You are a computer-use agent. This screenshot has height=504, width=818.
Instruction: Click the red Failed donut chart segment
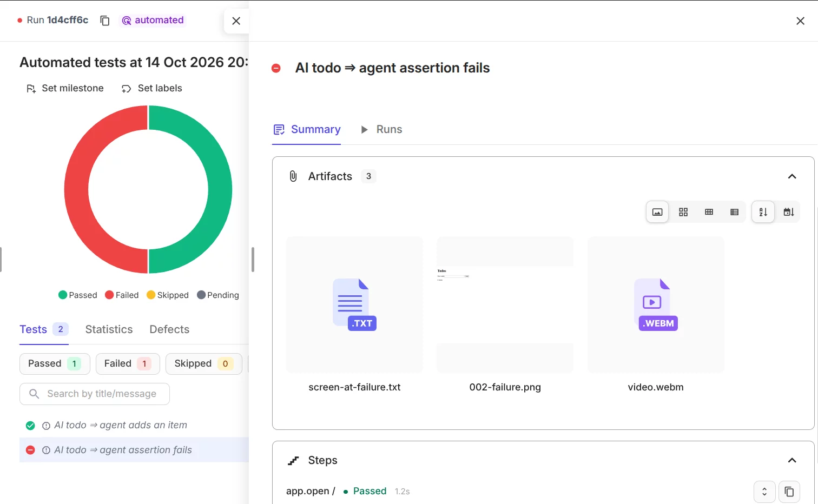[x=76, y=189]
